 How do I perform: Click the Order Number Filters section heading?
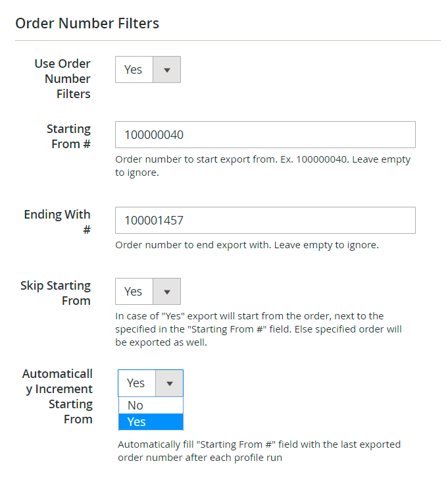(x=87, y=24)
